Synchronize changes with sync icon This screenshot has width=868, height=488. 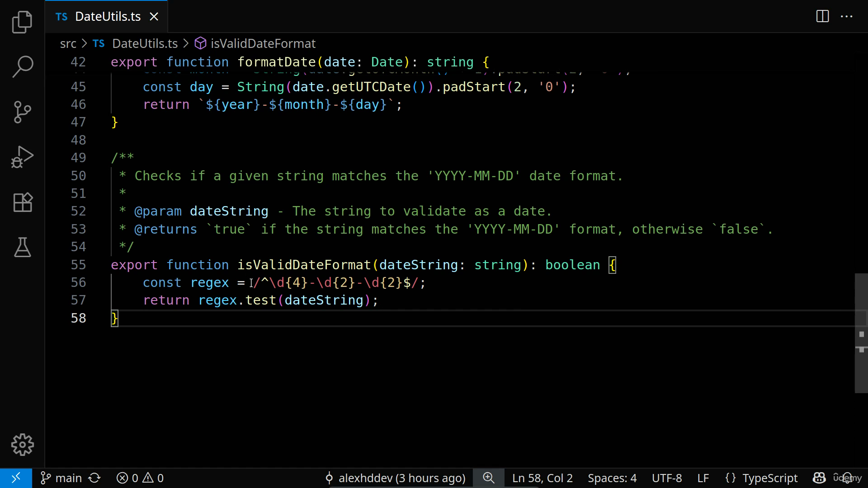[x=94, y=478]
